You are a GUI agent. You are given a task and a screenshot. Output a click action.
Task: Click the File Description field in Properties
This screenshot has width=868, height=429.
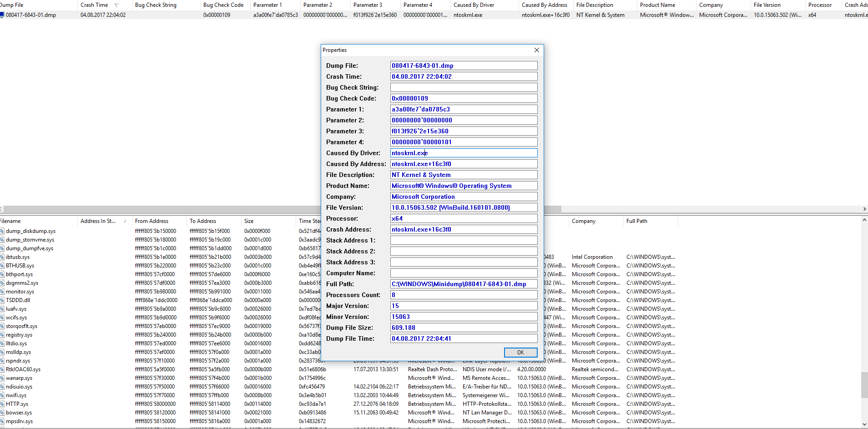click(464, 175)
